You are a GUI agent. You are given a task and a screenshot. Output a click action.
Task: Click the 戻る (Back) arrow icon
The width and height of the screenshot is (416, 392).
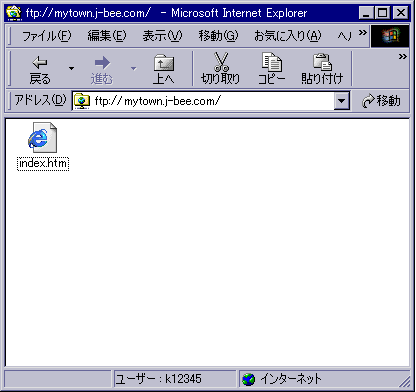[x=40, y=62]
